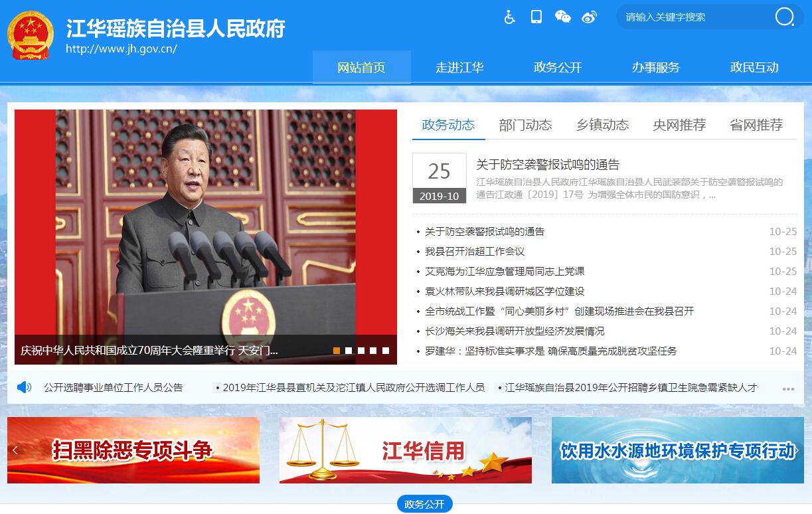Open the accessibility wheelchair icon

509,17
